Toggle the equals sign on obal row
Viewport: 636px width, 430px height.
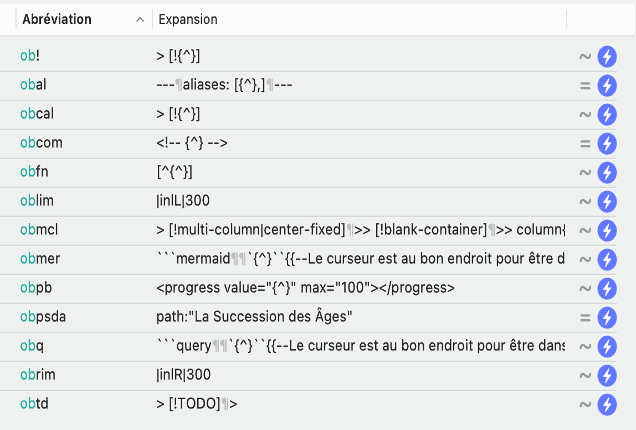(585, 86)
